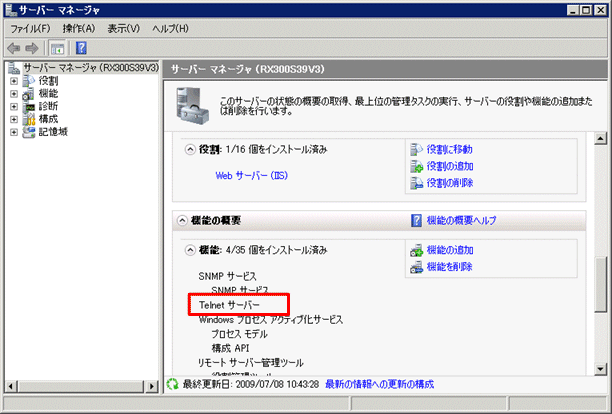This screenshot has height=414, width=612.
Task: Click the 機能の追加 icon
Action: (x=416, y=250)
